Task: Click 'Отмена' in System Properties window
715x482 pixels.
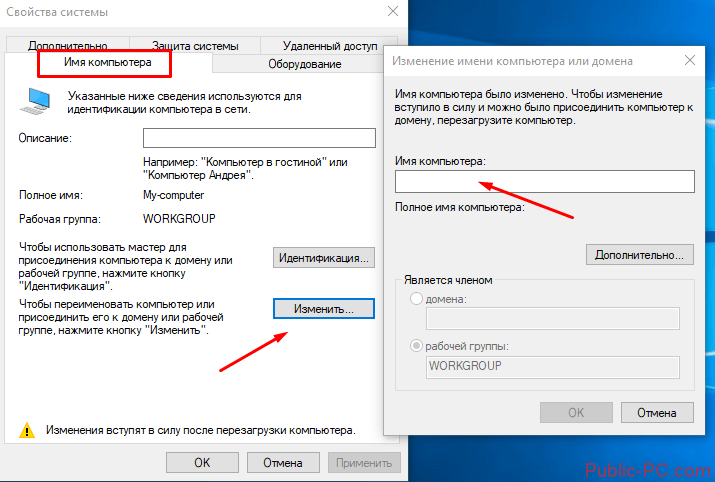Action: point(283,463)
